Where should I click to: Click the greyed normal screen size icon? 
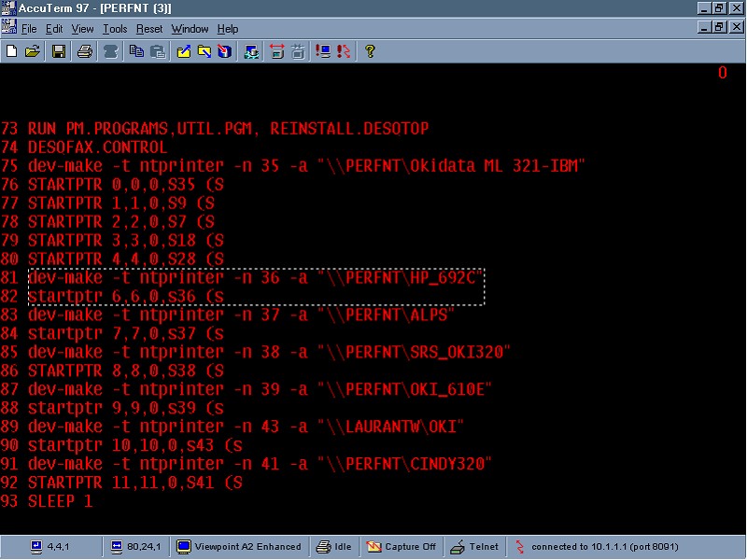coord(298,51)
